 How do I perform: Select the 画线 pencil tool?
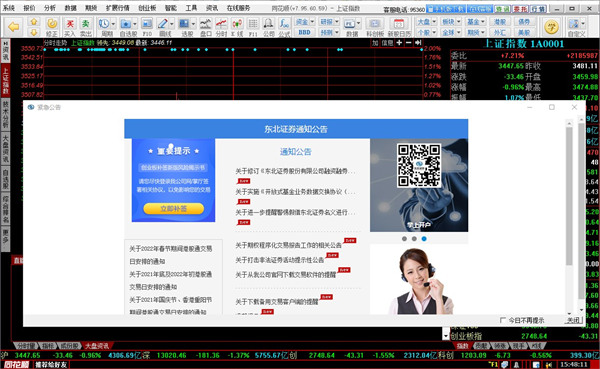(162, 24)
